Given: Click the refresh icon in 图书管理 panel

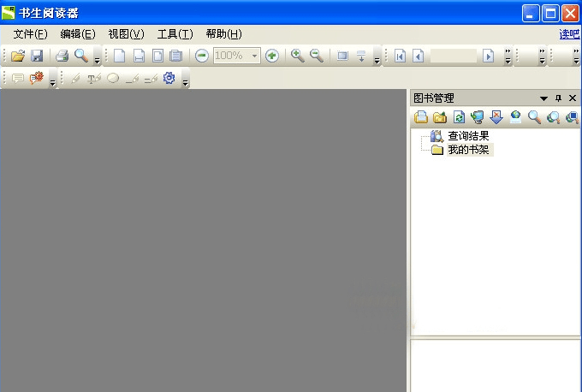Looking at the screenshot, I should [459, 117].
